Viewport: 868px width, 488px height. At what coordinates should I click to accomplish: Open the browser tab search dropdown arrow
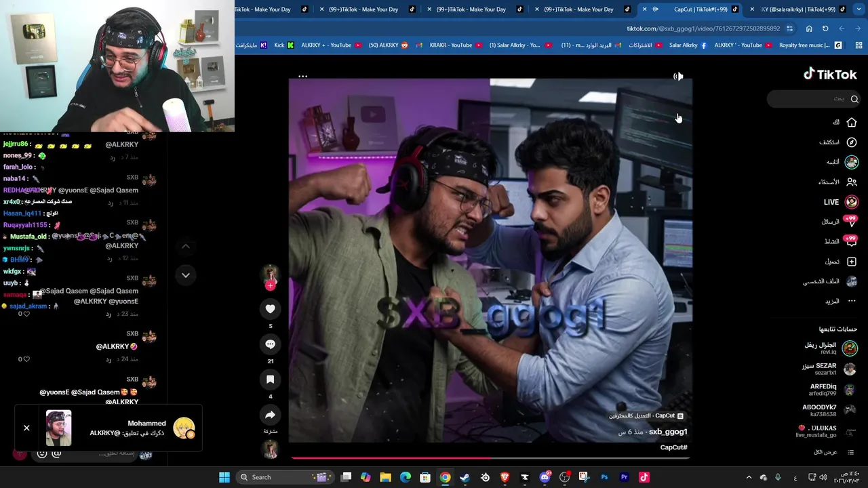coord(859,9)
